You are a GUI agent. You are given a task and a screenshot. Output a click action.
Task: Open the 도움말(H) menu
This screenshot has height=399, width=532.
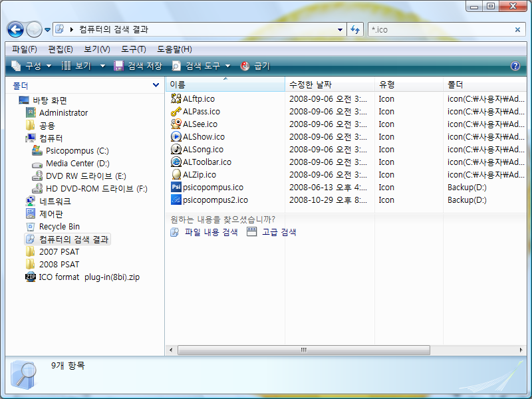tap(174, 49)
